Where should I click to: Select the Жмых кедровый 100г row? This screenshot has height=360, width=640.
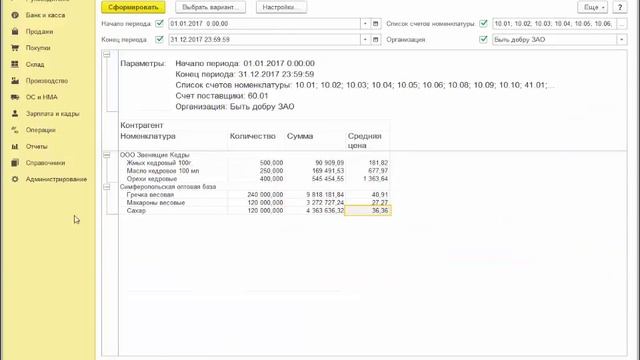click(x=159, y=163)
